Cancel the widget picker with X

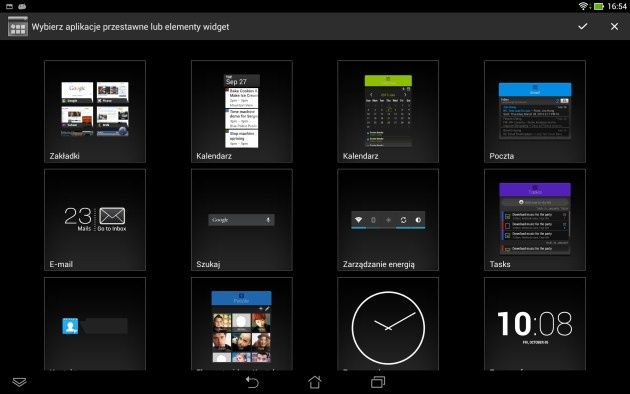pos(614,27)
